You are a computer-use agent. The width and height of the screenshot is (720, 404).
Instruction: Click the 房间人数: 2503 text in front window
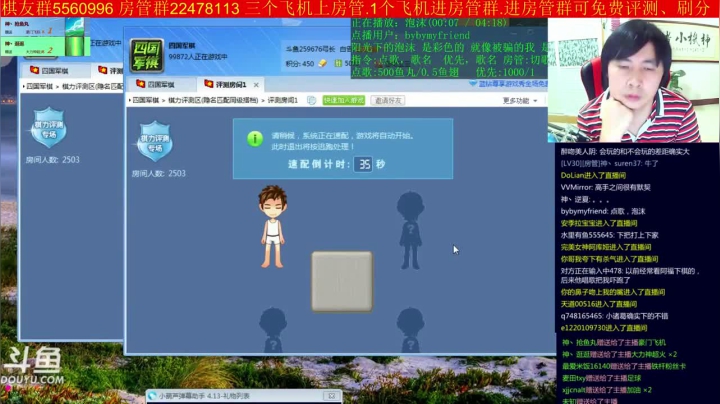click(x=159, y=174)
